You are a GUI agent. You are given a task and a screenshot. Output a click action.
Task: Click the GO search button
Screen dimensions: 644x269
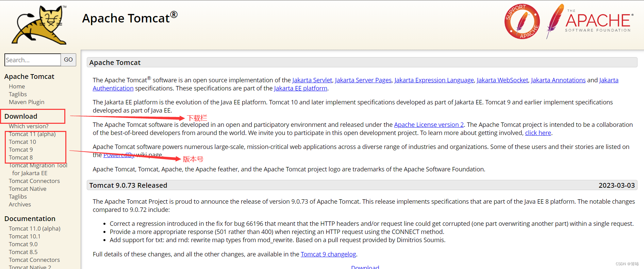click(x=68, y=60)
